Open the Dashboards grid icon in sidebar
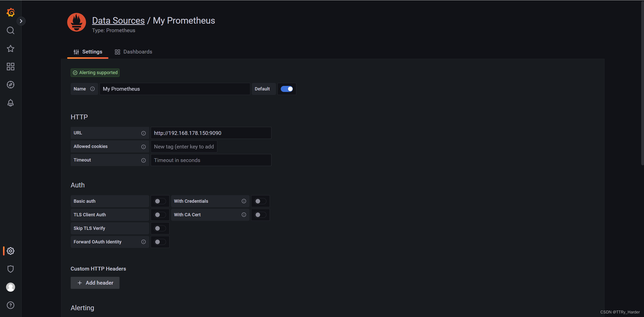 click(11, 67)
